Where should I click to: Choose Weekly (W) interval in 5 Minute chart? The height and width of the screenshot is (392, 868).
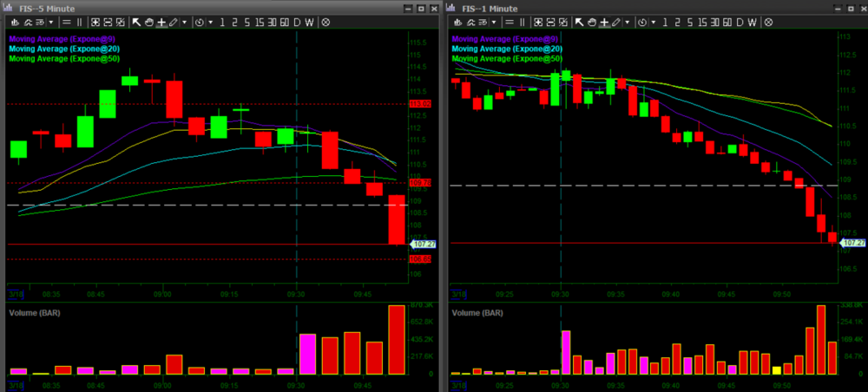click(x=311, y=22)
